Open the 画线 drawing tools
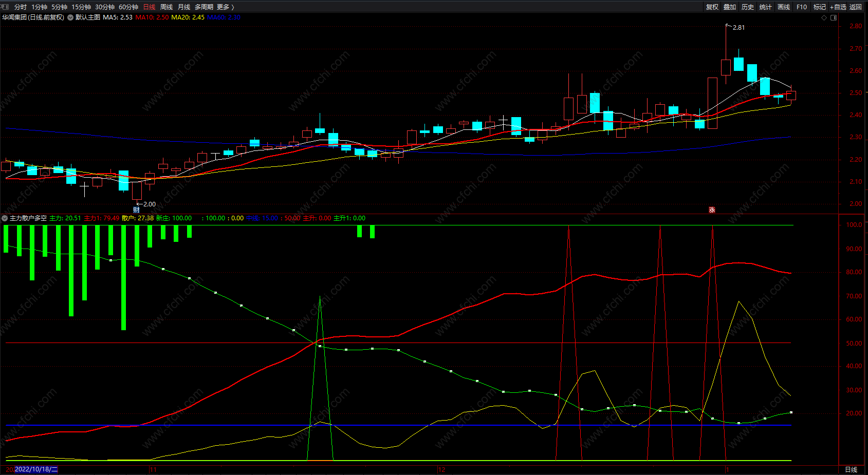Image resolution: width=868 pixels, height=475 pixels. point(783,7)
